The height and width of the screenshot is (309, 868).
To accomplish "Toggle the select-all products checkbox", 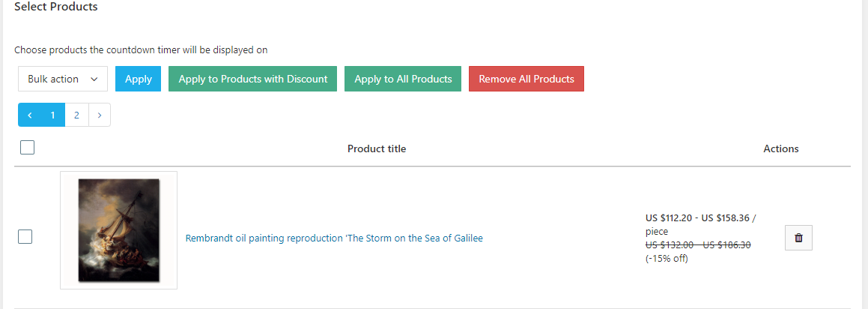I will click(x=28, y=148).
